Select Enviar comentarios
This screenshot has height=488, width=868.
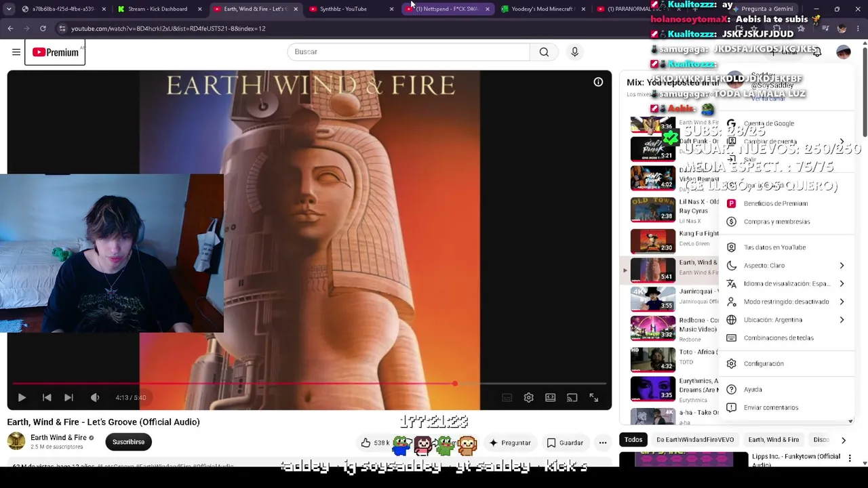coord(785,408)
